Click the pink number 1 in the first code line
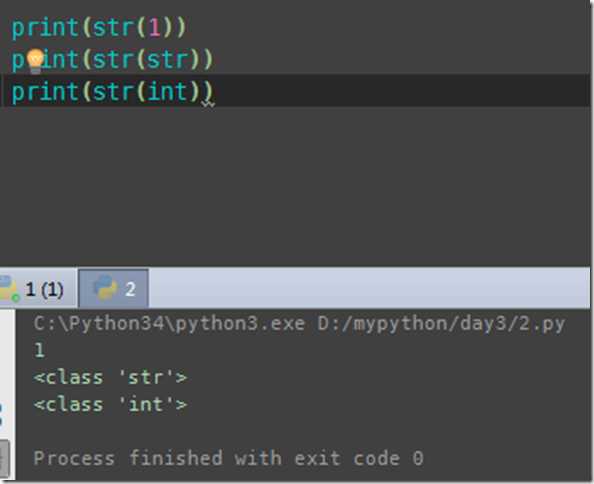Image resolution: width=594 pixels, height=484 pixels. point(154,28)
